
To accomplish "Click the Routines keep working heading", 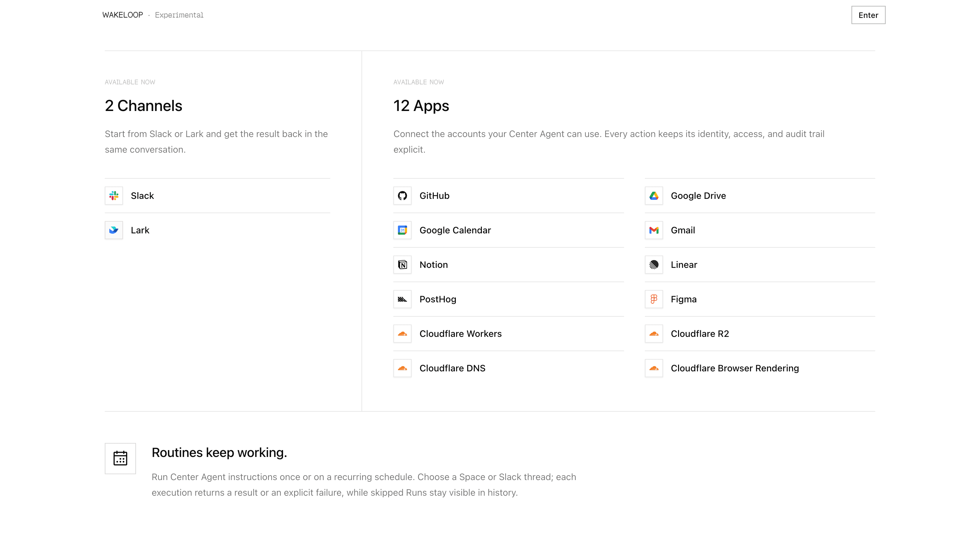I will pos(219,453).
